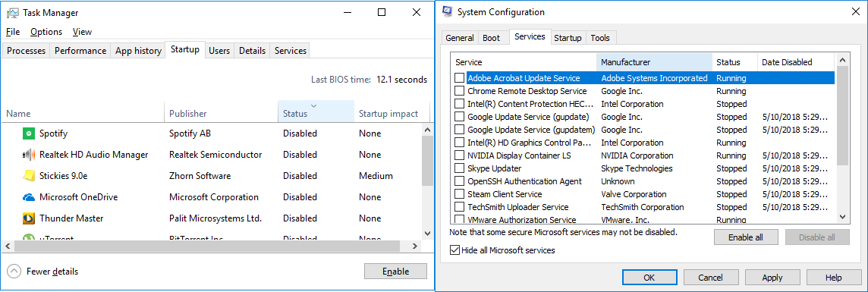The image size is (868, 292).
Task: Open the Tools tab in System Configuration
Action: (x=600, y=38)
